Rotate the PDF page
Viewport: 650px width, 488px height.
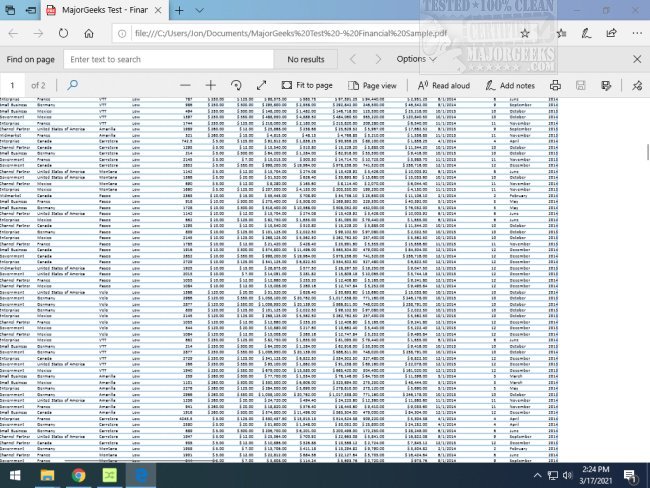tap(236, 85)
